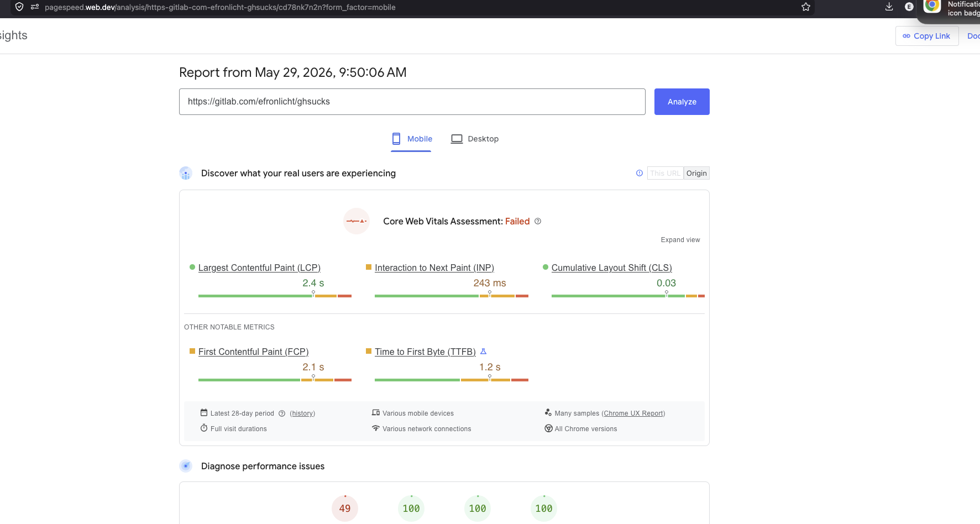The height and width of the screenshot is (524, 980).
Task: Click the help icon next to Failed
Action: pos(538,221)
